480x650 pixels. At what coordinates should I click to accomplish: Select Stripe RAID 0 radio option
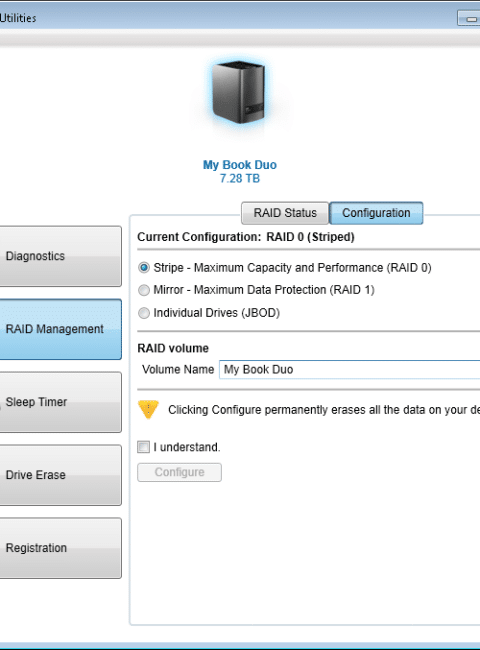coord(144,268)
